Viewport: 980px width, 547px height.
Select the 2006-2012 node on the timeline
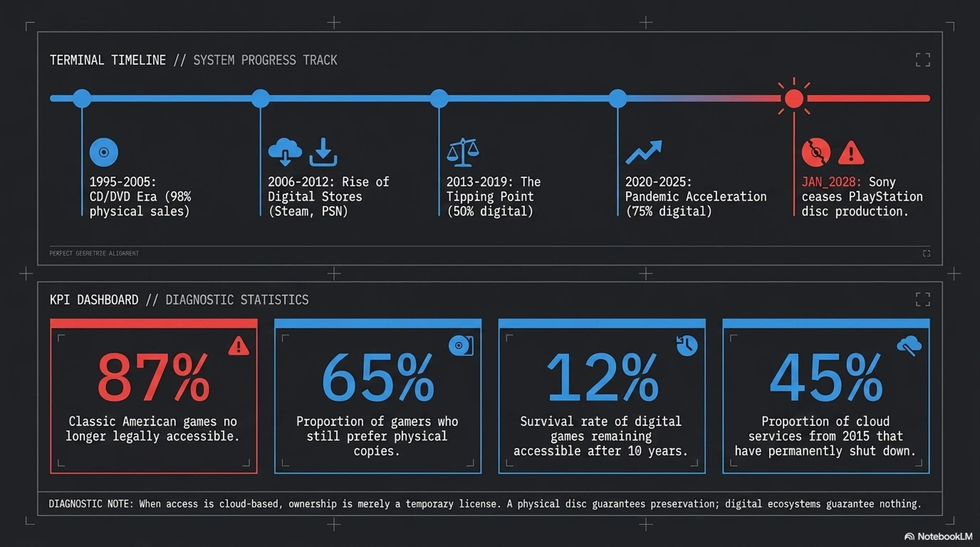tap(261, 99)
